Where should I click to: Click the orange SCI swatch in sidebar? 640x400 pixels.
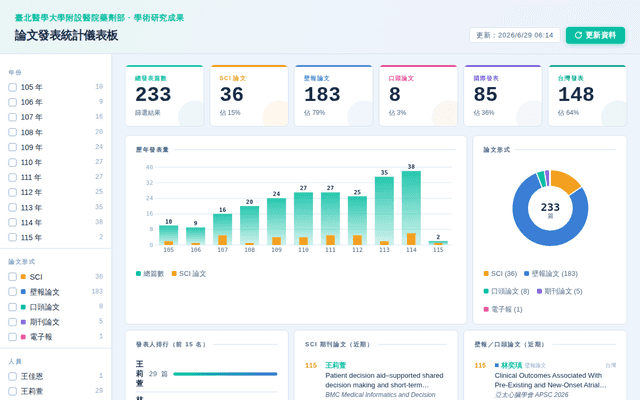coord(23,277)
